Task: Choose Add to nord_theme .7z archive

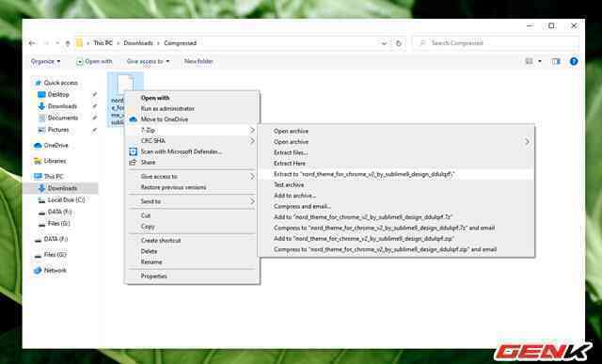Action: pos(396,217)
